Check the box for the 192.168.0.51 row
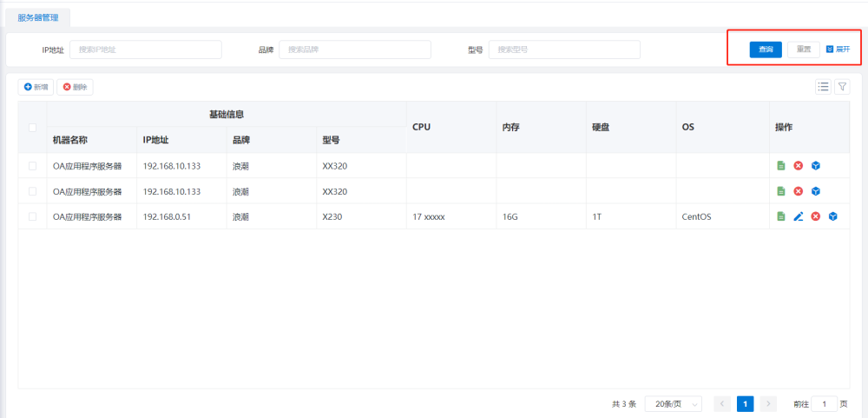The image size is (868, 418). click(33, 216)
